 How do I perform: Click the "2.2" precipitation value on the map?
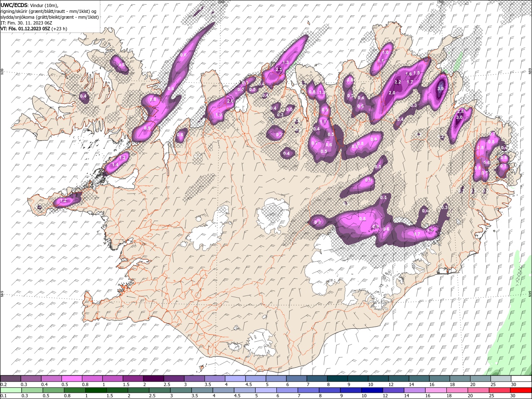pyautogui.click(x=398, y=82)
